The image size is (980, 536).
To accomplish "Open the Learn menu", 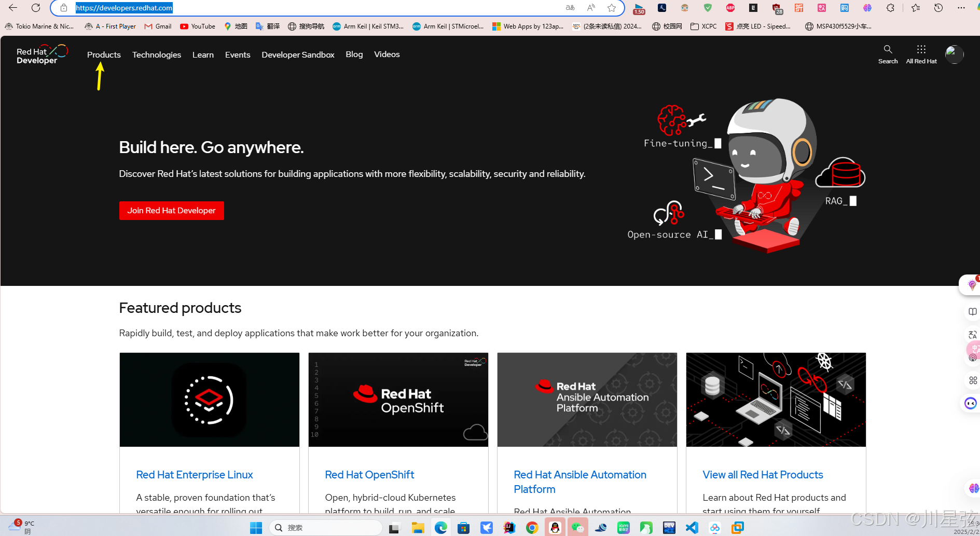I will coord(203,54).
